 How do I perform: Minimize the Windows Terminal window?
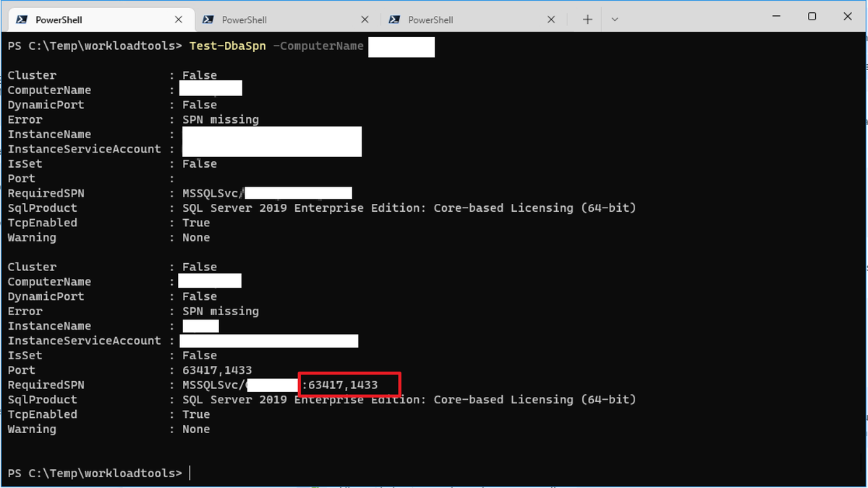[777, 16]
